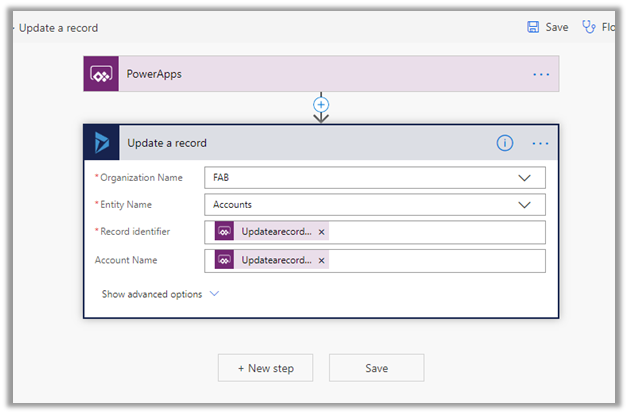Open the PowerApps card ellipsis menu

pos(541,74)
